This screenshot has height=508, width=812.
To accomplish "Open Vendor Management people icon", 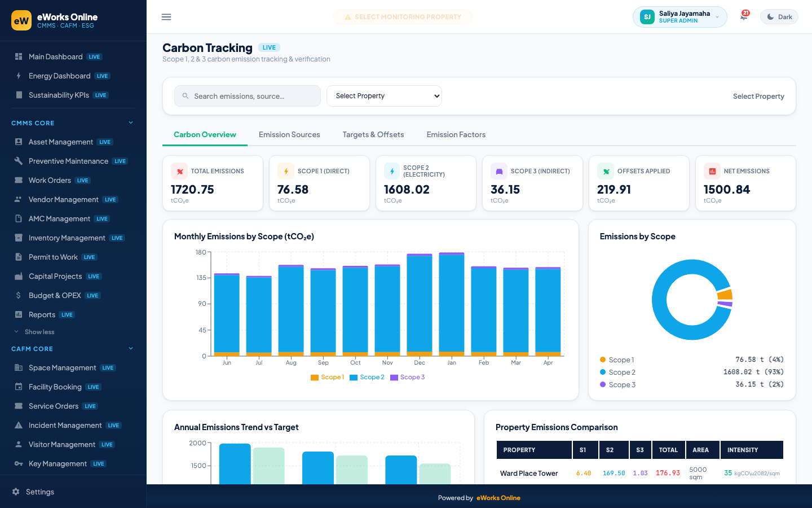I will (x=19, y=199).
